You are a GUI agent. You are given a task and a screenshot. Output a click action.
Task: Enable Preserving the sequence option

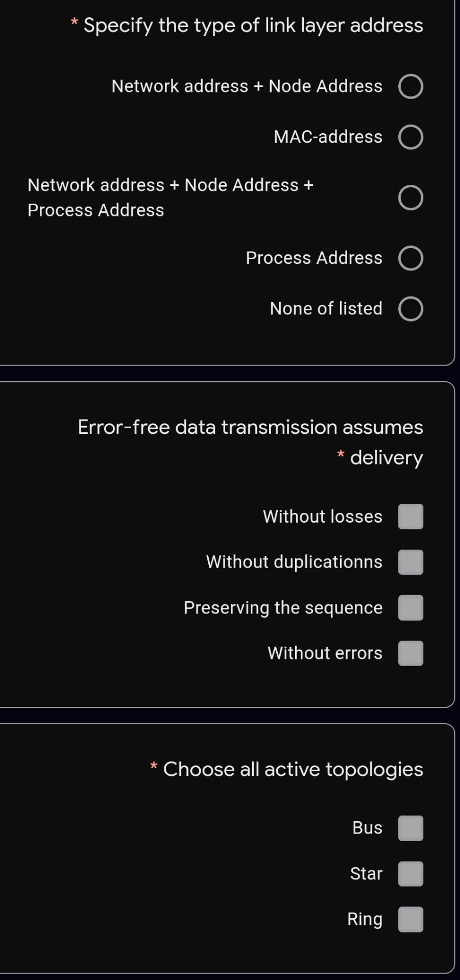point(410,607)
